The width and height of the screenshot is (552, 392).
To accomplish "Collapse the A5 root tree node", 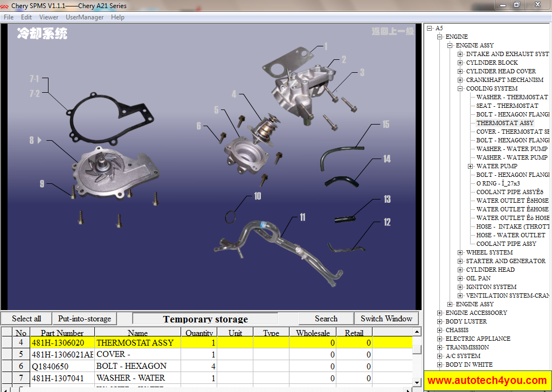I will point(429,28).
